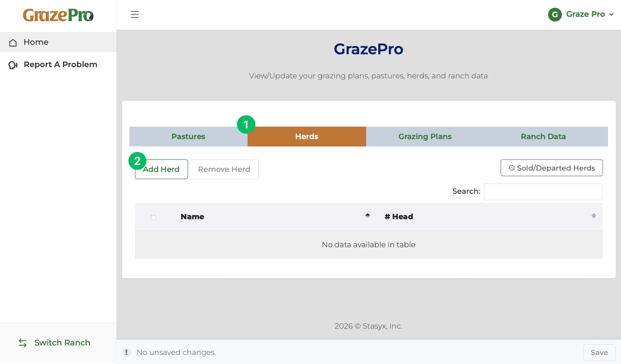Toggle the hamburger menu icon

point(135,15)
